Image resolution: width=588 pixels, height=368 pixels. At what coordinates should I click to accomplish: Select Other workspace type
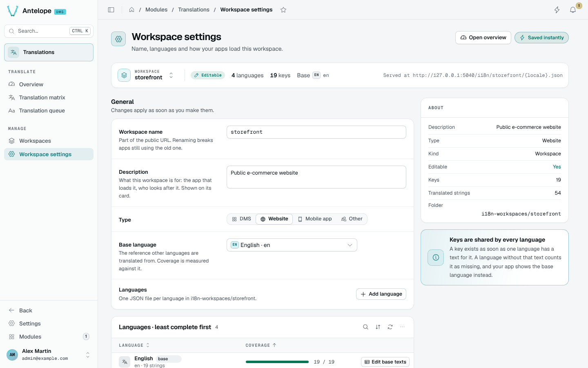click(x=352, y=219)
